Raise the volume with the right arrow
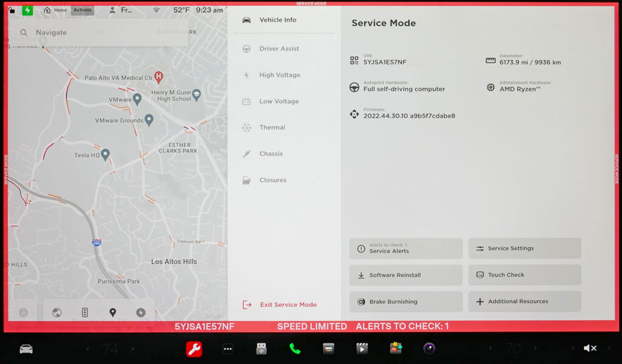Viewport: 622px width, 364px height. click(609, 349)
